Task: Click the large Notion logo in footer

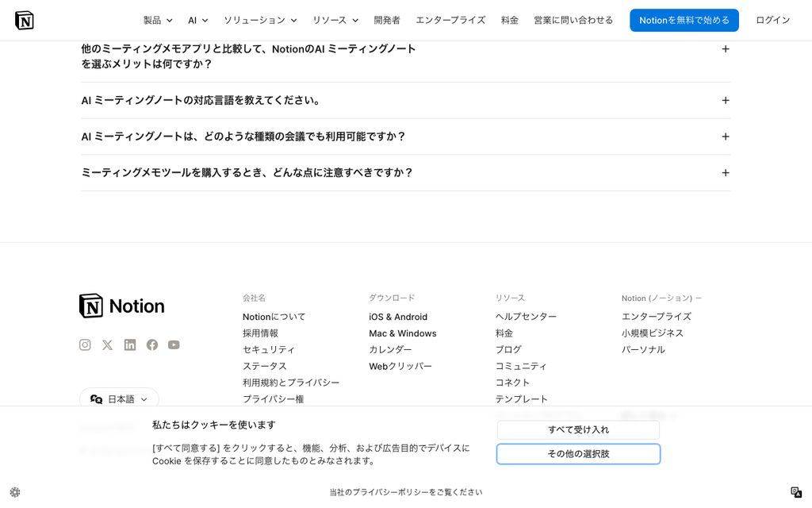Action: [121, 306]
